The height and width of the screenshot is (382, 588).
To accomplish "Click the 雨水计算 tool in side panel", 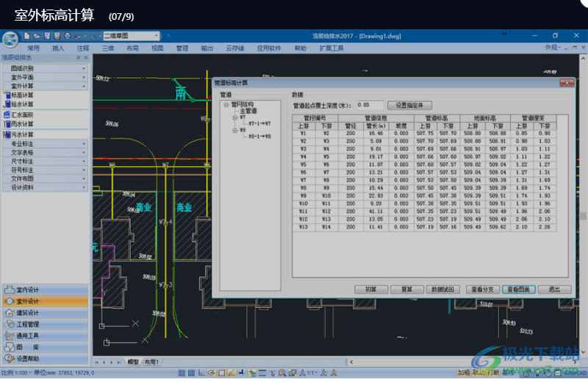I will pyautogui.click(x=19, y=123).
